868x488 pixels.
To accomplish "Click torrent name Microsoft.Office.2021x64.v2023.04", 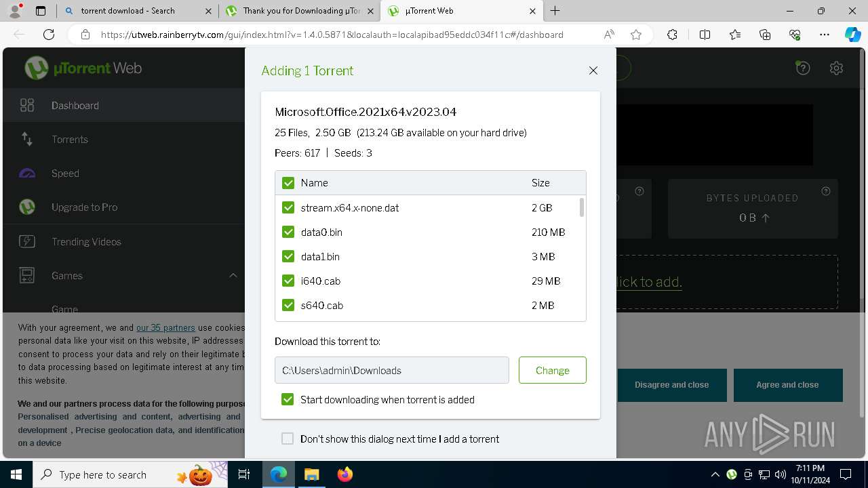I will (x=366, y=112).
